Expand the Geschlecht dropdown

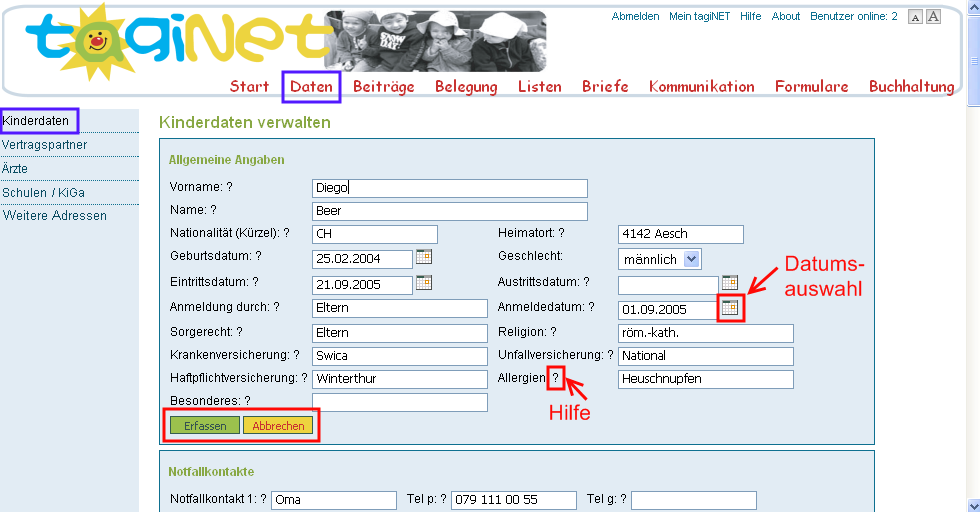pos(693,259)
